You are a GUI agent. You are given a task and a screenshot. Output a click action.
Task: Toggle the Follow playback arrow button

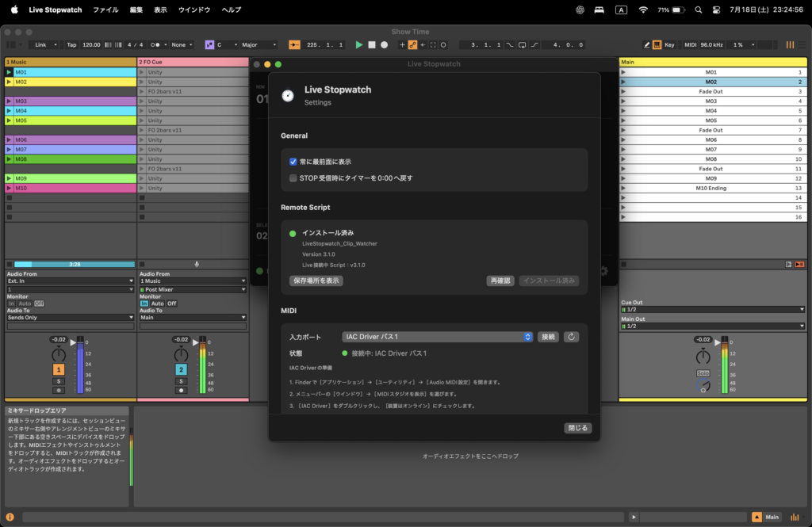[x=294, y=45]
